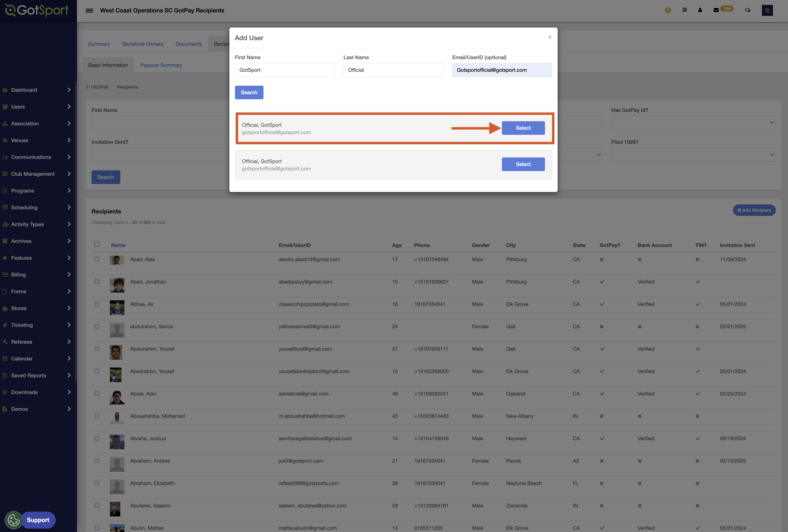The height and width of the screenshot is (532, 788).
Task: Open the Has GotPay Id? dropdown
Action: click(694, 122)
